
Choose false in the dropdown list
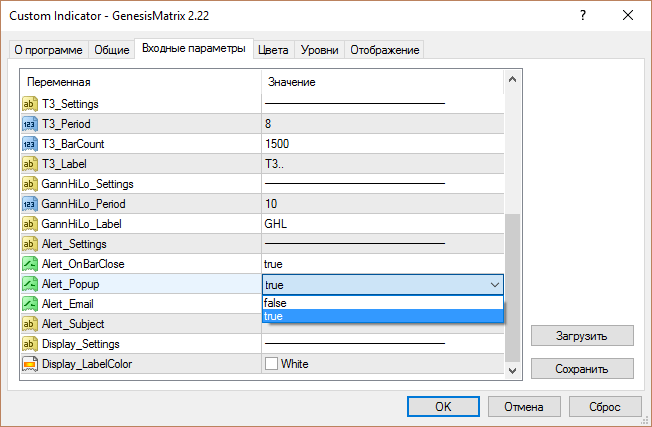[x=383, y=303]
